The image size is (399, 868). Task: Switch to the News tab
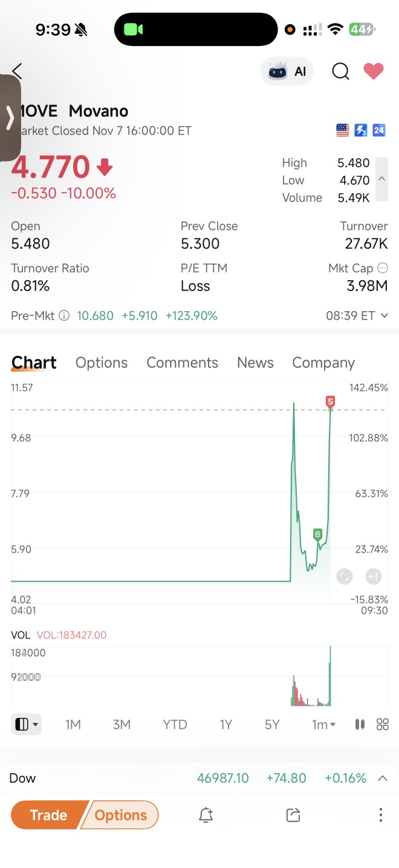255,363
